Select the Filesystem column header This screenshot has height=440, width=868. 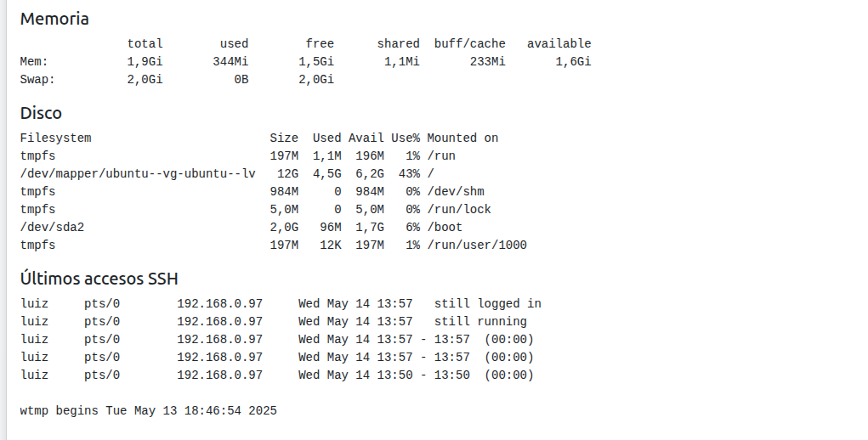pyautogui.click(x=55, y=138)
